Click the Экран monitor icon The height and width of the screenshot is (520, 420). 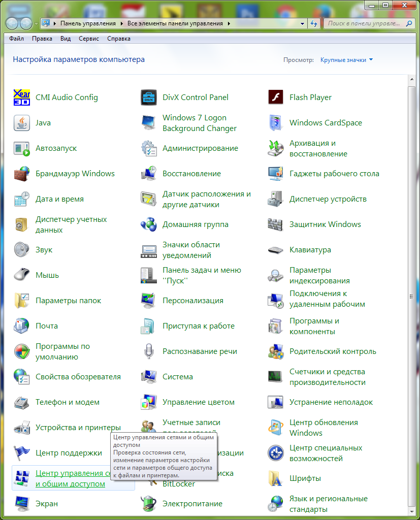click(21, 504)
